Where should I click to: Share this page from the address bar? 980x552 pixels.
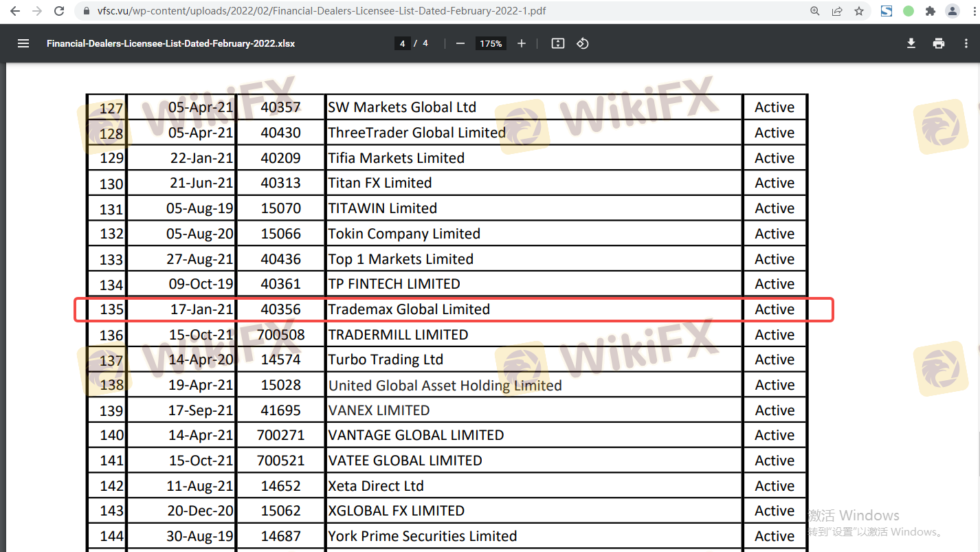point(837,11)
